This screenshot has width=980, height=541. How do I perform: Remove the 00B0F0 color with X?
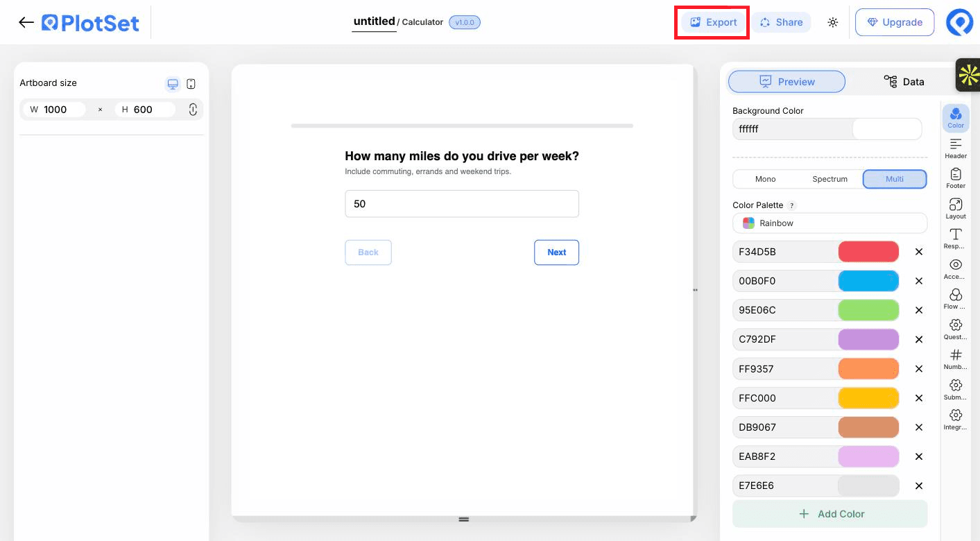[x=919, y=281]
